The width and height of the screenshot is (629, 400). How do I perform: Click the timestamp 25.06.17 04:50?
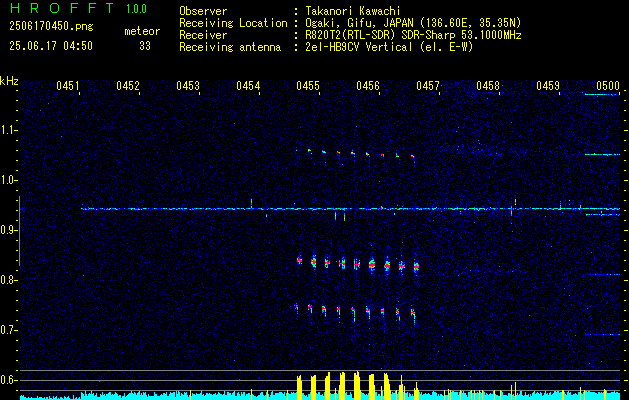pos(51,46)
